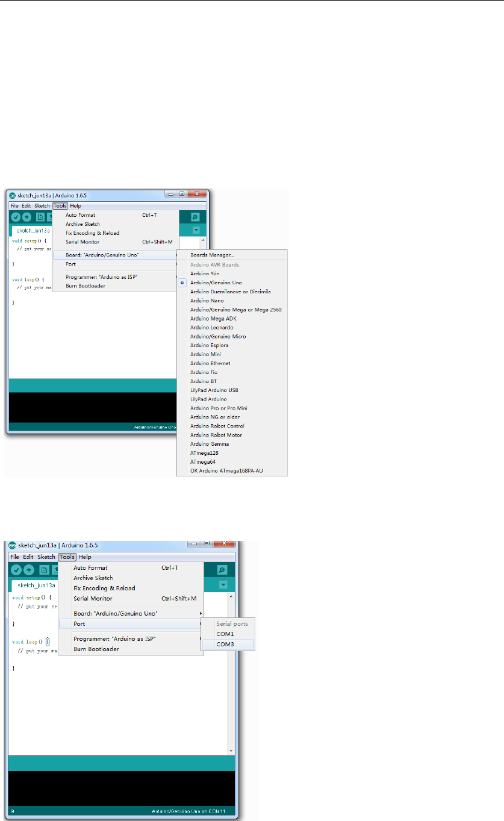Click the Arduino logo in the upper window's title bar

[x=12, y=196]
